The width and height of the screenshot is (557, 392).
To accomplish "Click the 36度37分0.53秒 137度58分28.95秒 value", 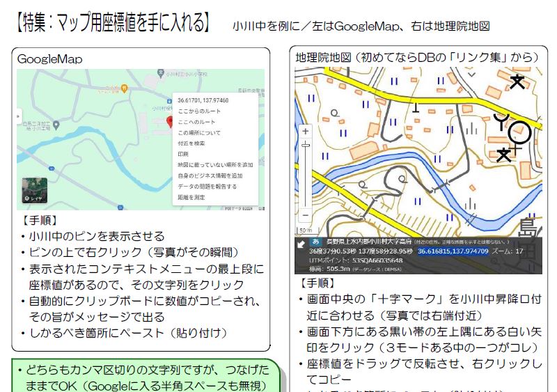I will [x=361, y=251].
